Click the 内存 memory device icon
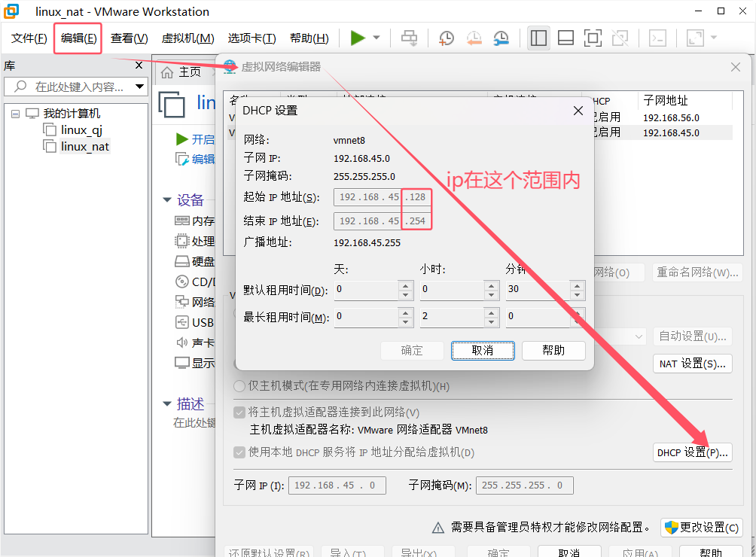The height and width of the screenshot is (557, 756). click(x=181, y=221)
